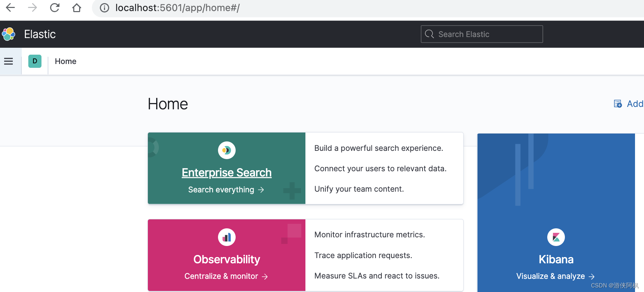Click the Home breadcrumb

coord(66,61)
